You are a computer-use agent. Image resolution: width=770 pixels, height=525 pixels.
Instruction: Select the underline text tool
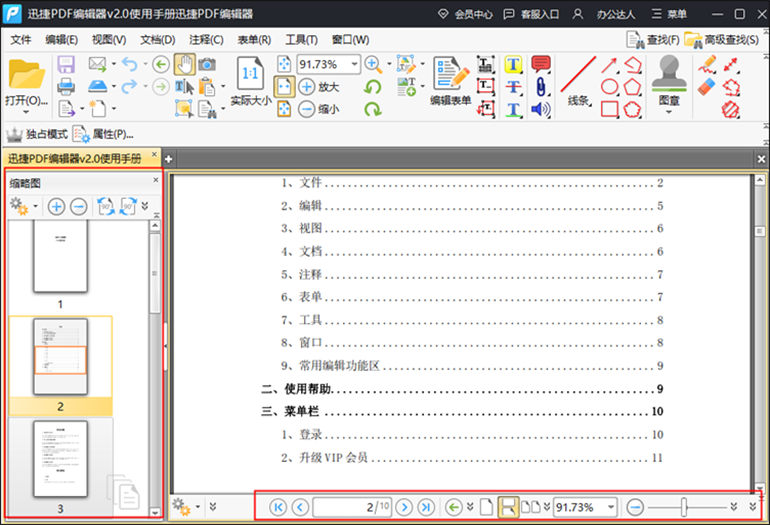click(513, 109)
